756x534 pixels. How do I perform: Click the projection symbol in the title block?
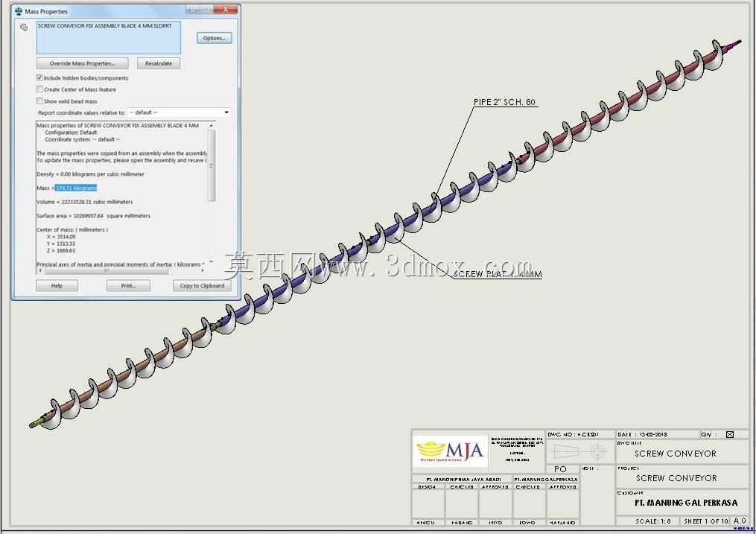[580, 451]
